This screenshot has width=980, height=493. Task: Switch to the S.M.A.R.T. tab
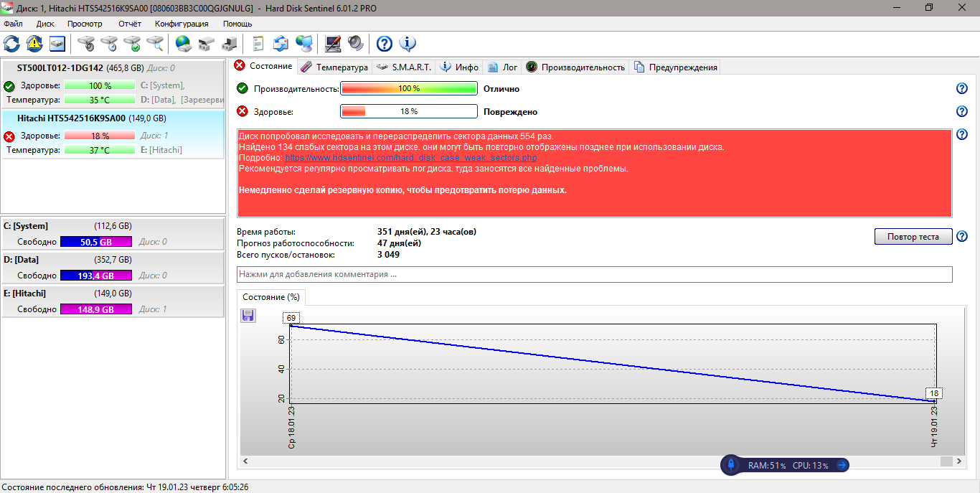point(403,67)
